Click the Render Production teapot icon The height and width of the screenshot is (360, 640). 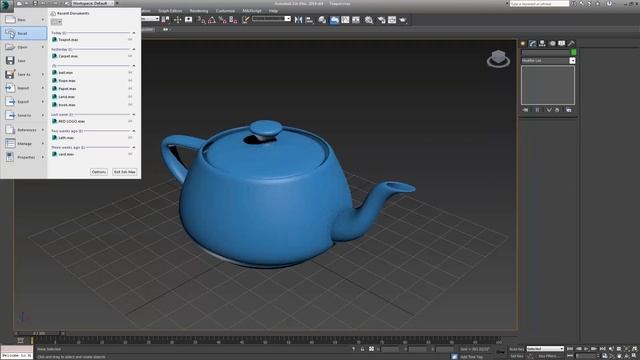[403, 20]
